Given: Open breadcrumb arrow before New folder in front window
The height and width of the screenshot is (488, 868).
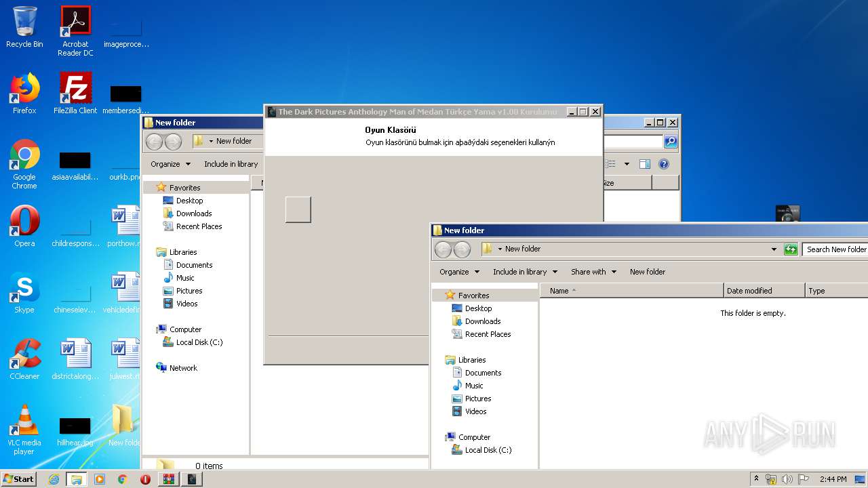Looking at the screenshot, I should click(500, 249).
